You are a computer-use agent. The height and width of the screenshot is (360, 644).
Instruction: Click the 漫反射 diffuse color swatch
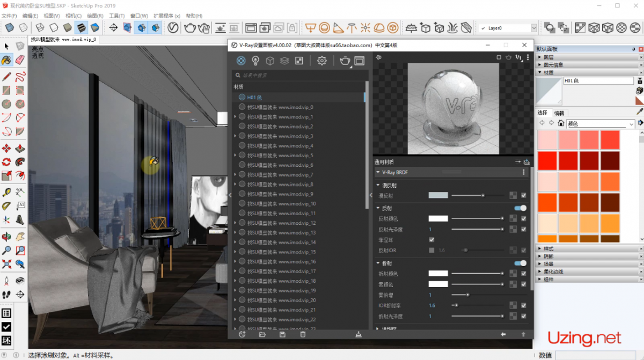pos(438,196)
